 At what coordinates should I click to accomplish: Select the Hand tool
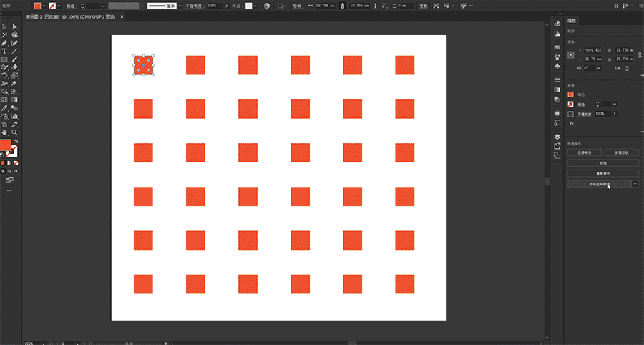click(4, 132)
